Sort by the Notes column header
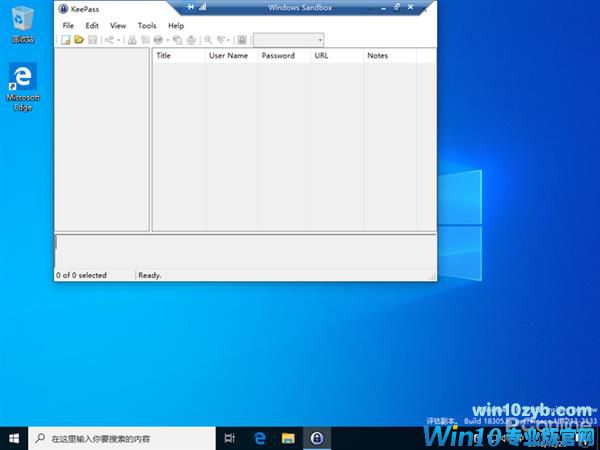Screen dimensions: 600x450 pos(390,55)
